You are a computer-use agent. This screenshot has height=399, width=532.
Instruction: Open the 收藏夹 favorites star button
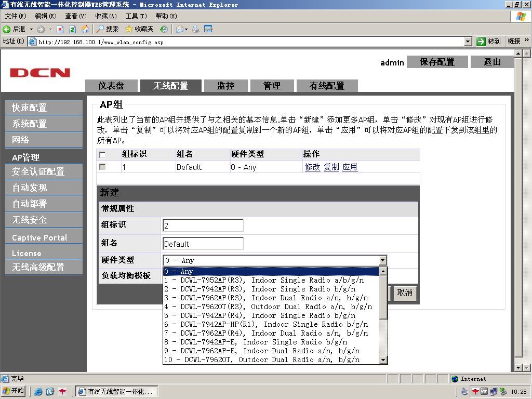[x=139, y=29]
